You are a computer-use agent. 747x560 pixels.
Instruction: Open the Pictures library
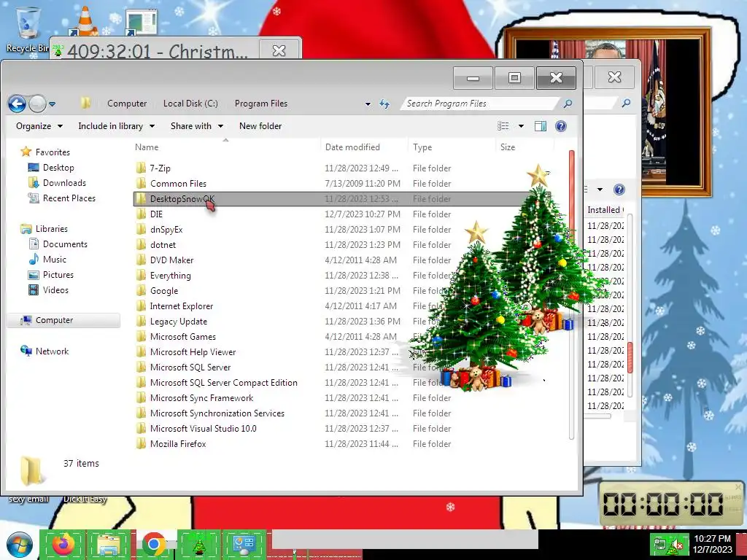click(51, 275)
